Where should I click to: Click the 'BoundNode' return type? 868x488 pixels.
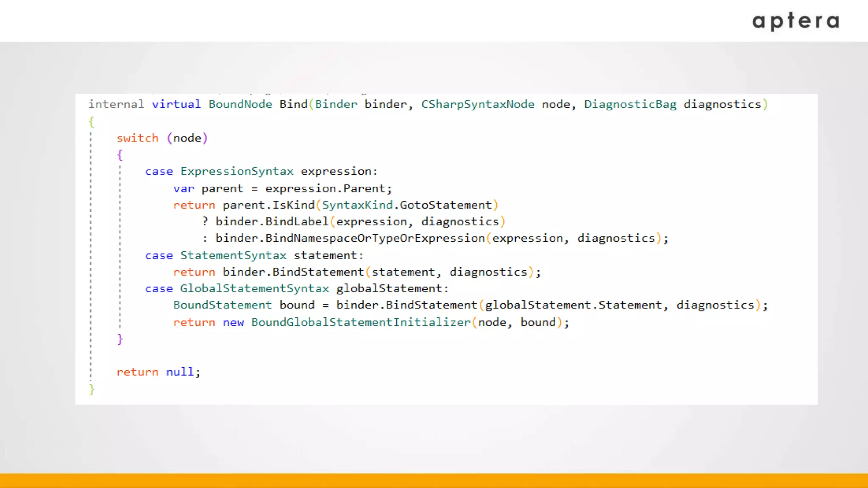coord(240,104)
